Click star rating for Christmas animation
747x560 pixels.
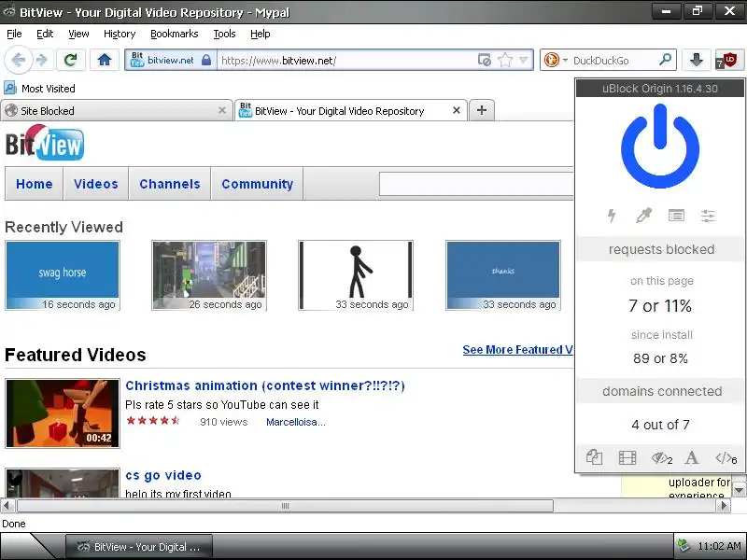coord(153,421)
